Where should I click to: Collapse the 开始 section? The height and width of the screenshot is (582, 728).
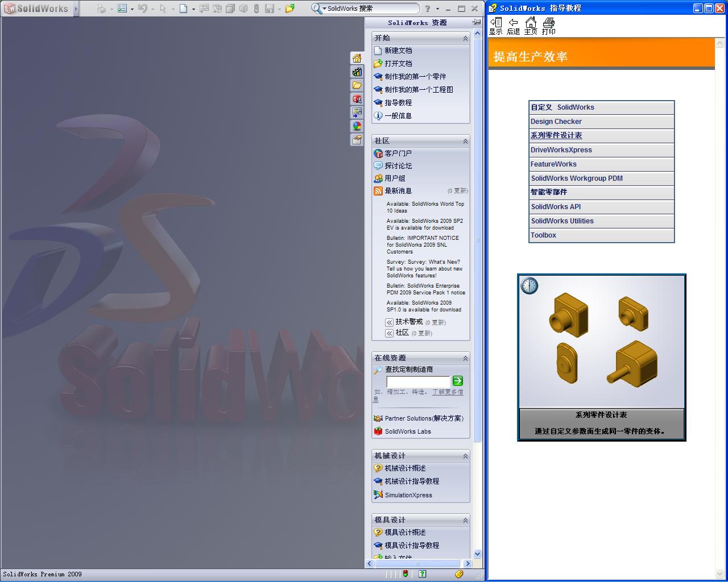pyautogui.click(x=465, y=38)
